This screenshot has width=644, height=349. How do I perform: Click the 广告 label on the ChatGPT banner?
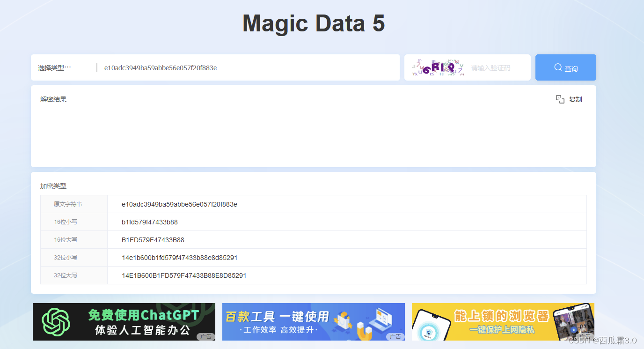click(206, 336)
